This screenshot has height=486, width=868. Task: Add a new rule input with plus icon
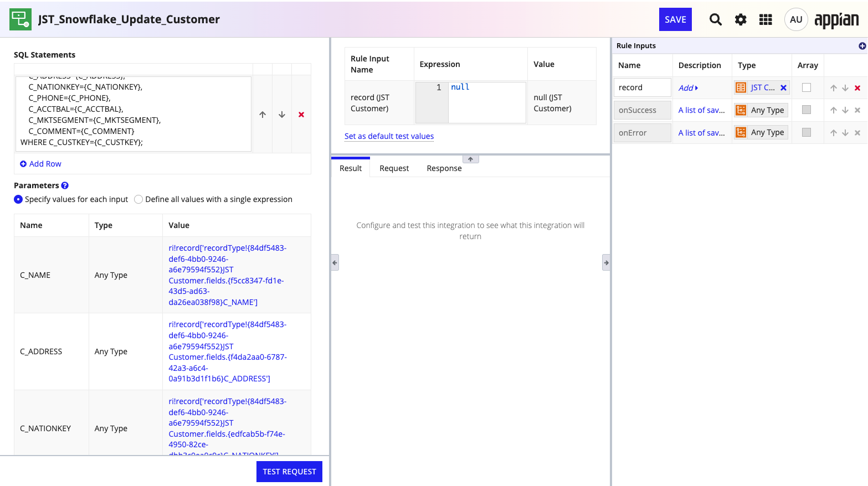tap(862, 46)
